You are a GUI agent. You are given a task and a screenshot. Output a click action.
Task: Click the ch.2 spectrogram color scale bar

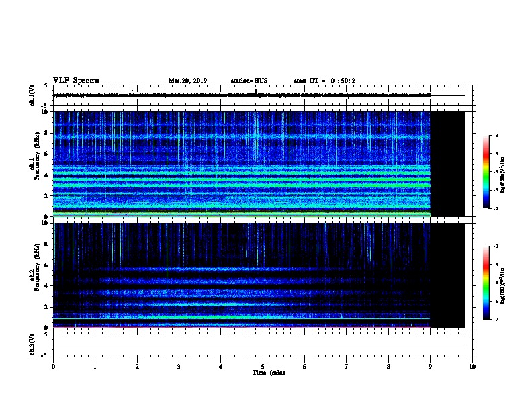[486, 283]
